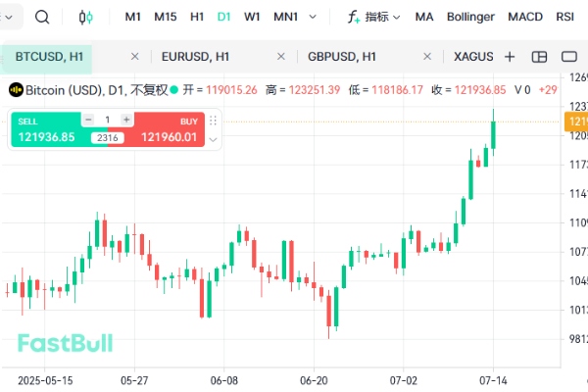The width and height of the screenshot is (588, 392).
Task: Open the multi-chart layout icon
Action: (x=538, y=57)
